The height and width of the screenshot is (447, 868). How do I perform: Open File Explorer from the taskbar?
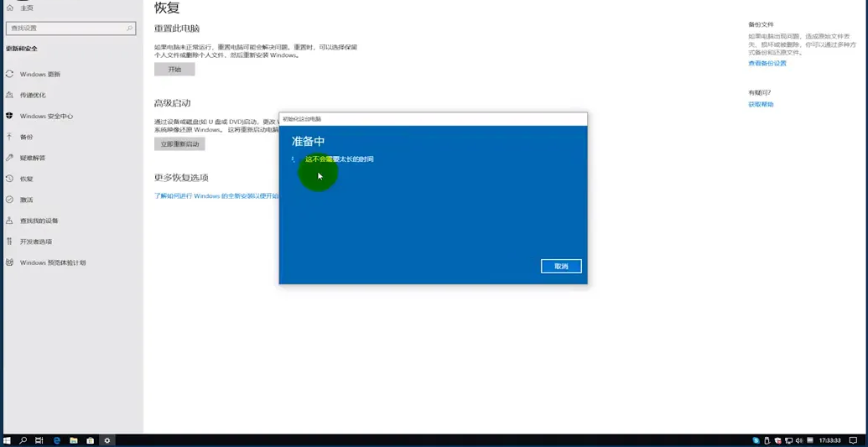[73, 441]
